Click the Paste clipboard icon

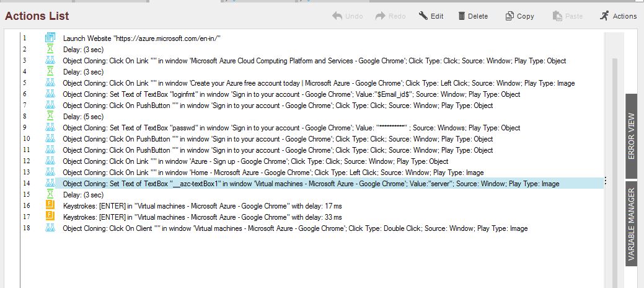(556, 16)
